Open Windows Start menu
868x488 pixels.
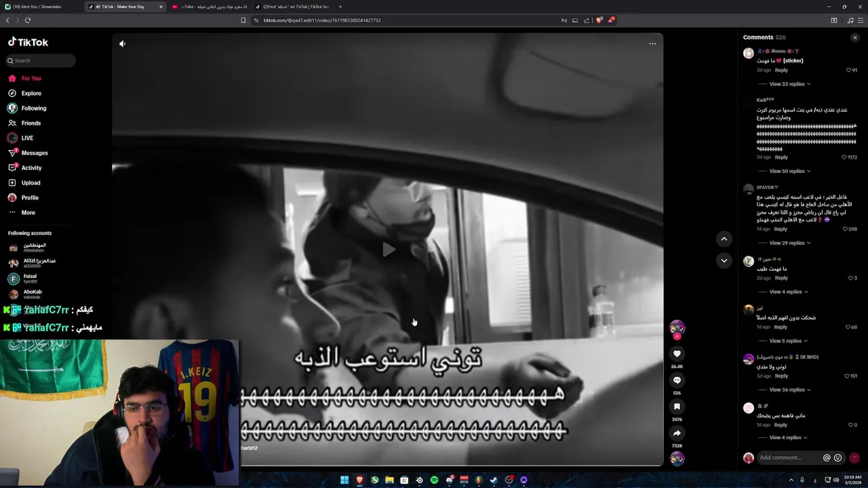(x=344, y=480)
